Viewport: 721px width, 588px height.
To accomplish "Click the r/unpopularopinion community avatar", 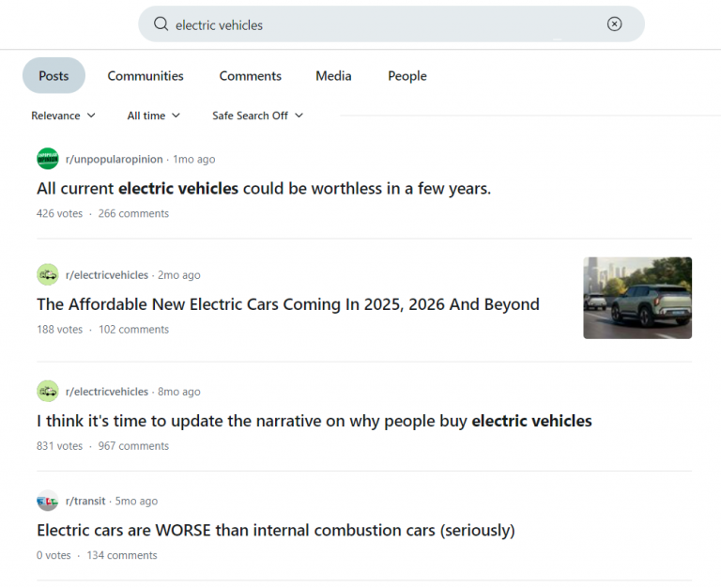I will 48,159.
